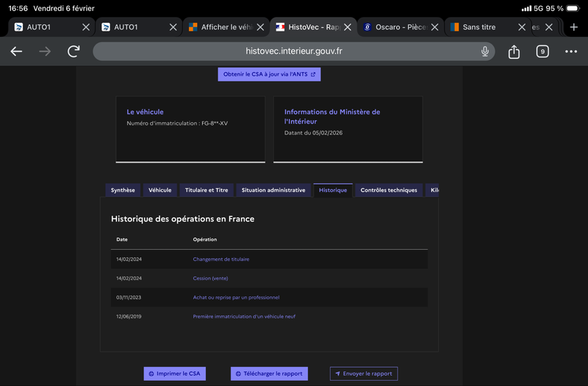The image size is (588, 386).
Task: Add a new browser tab
Action: [x=574, y=27]
